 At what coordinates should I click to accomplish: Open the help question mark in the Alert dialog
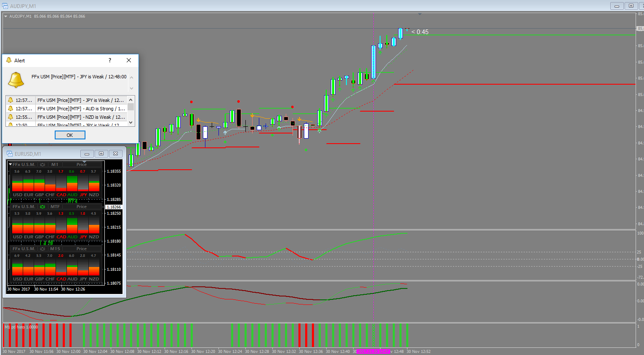[110, 60]
